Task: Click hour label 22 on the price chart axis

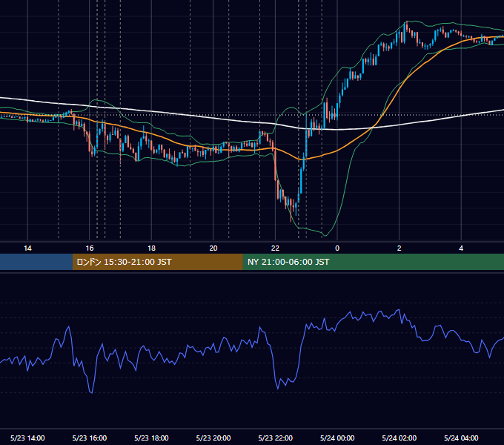Action: pos(276,248)
